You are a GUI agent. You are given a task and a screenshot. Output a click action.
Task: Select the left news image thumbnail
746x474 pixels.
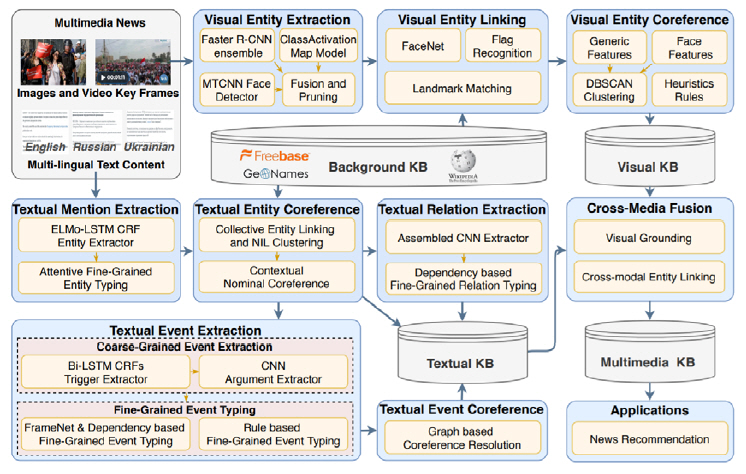pos(52,61)
